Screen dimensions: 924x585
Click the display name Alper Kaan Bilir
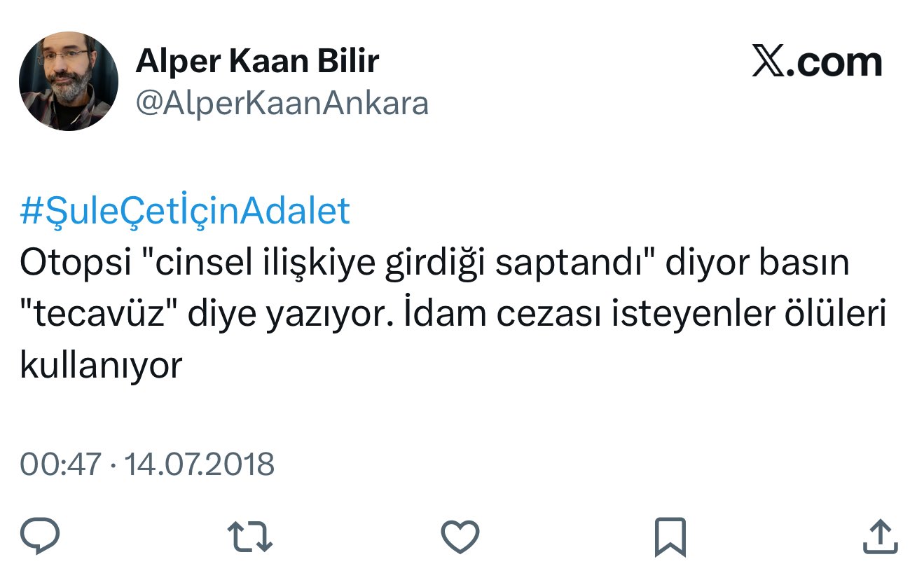[x=257, y=62]
